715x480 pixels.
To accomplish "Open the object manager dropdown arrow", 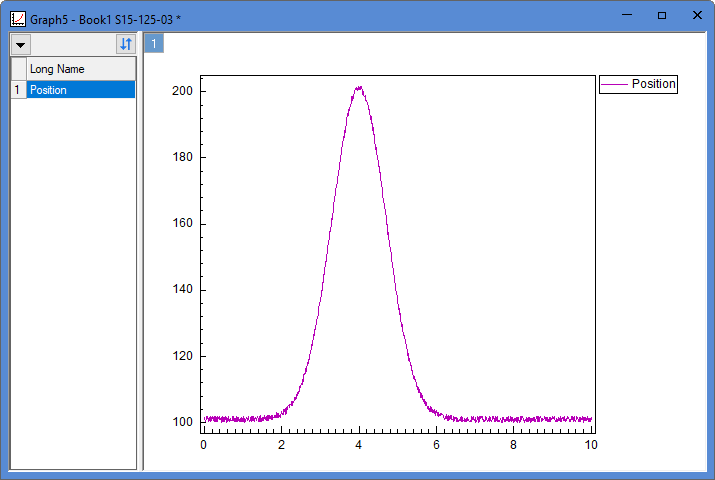I will click(21, 45).
